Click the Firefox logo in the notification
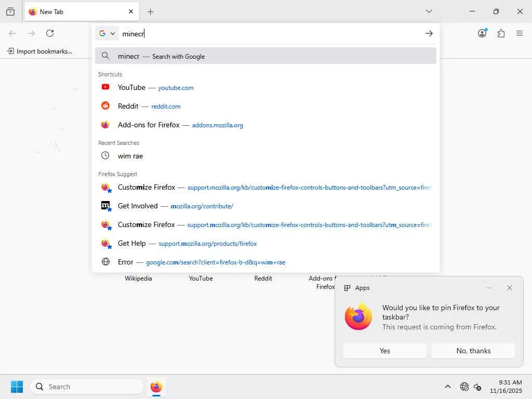The image size is (532, 399). pyautogui.click(x=358, y=316)
